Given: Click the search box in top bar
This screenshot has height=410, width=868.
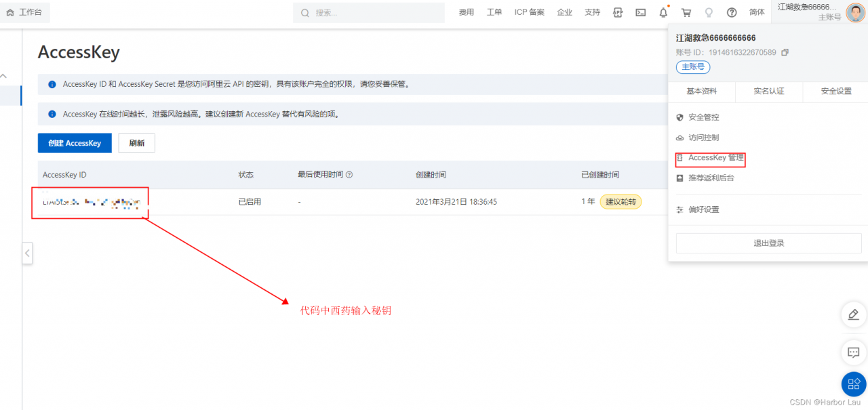Looking at the screenshot, I should coord(370,12).
